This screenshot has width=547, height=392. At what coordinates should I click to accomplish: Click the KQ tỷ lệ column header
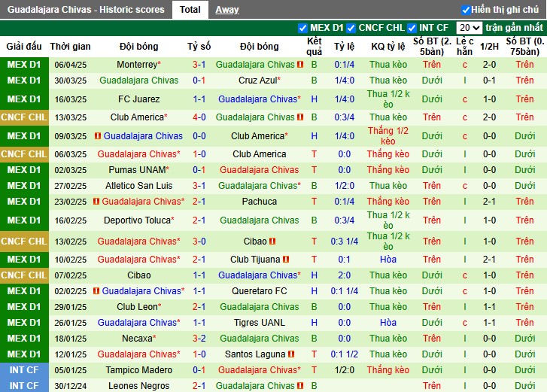pyautogui.click(x=388, y=47)
